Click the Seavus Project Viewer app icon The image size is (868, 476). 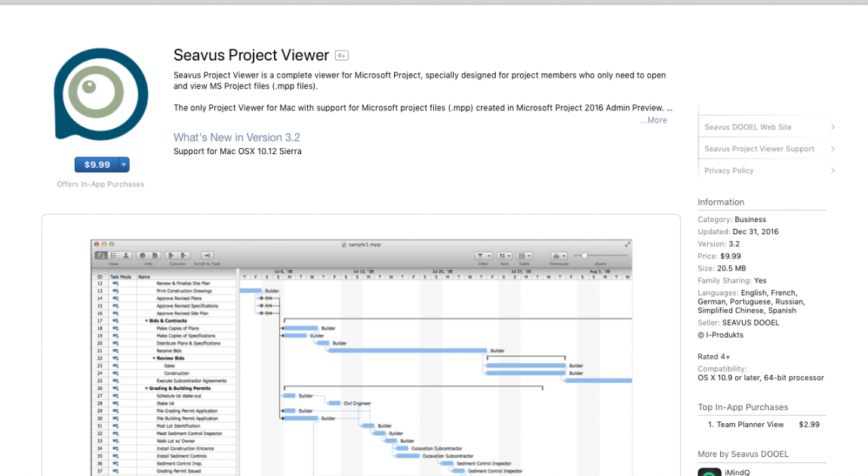[x=100, y=94]
